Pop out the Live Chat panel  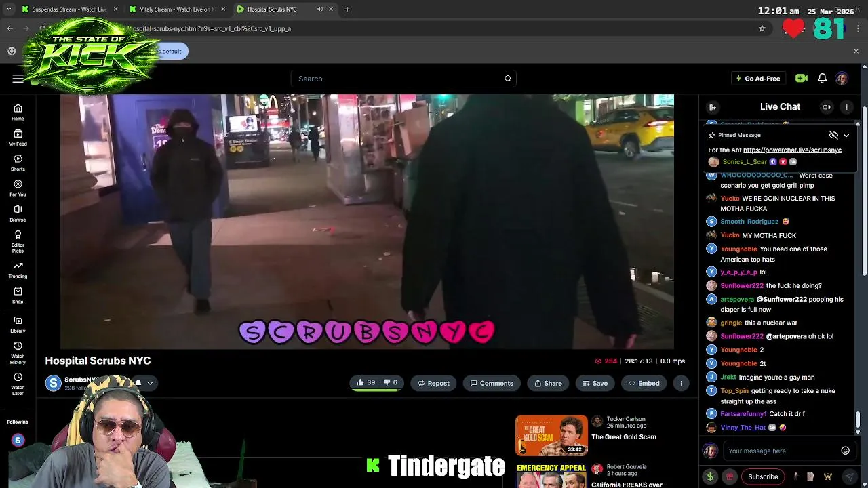coord(713,107)
